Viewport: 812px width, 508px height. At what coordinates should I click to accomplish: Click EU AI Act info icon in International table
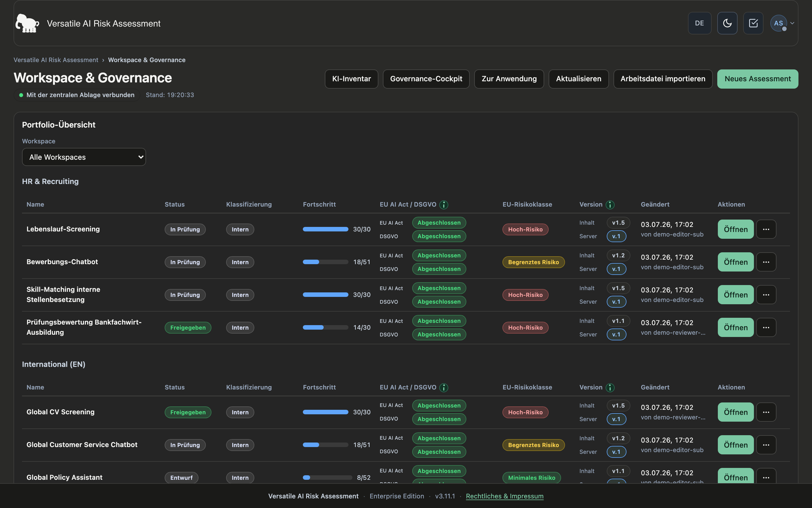click(x=443, y=387)
